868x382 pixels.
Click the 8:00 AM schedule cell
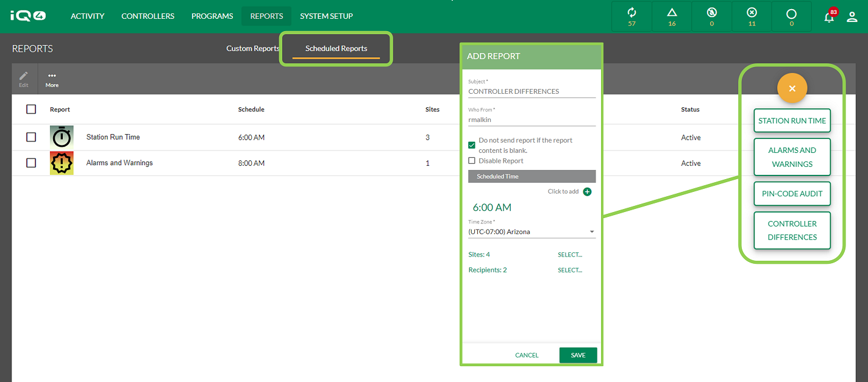tap(251, 163)
